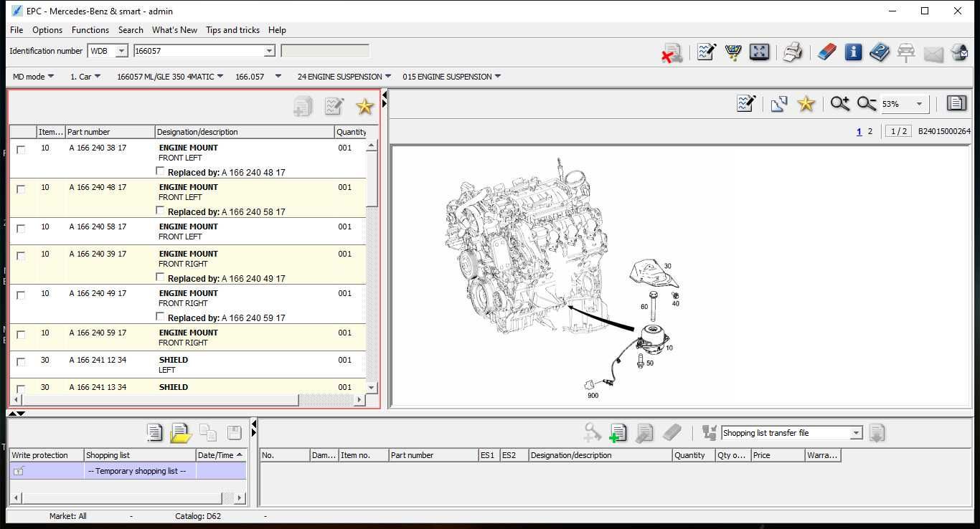The width and height of the screenshot is (980, 529).
Task: Open the Shopping list transfer file dropdown
Action: [856, 433]
